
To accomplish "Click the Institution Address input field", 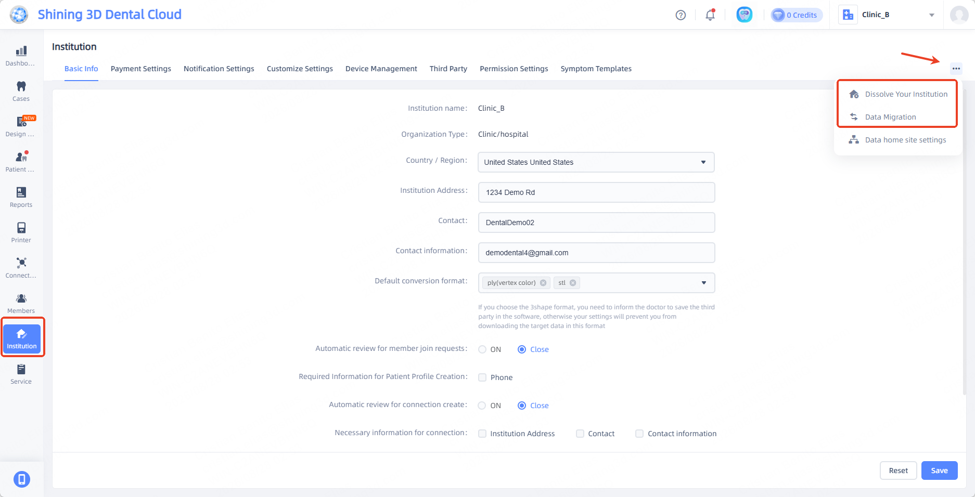I will [x=596, y=192].
